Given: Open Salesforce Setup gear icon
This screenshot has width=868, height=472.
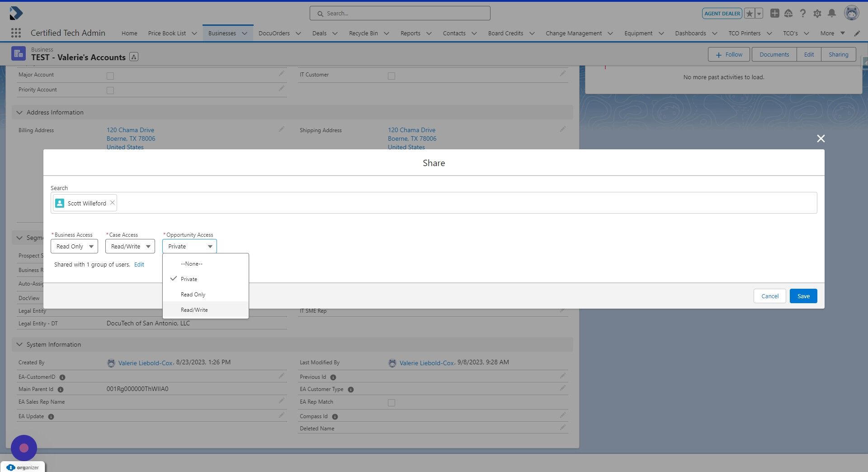Looking at the screenshot, I should pyautogui.click(x=817, y=13).
